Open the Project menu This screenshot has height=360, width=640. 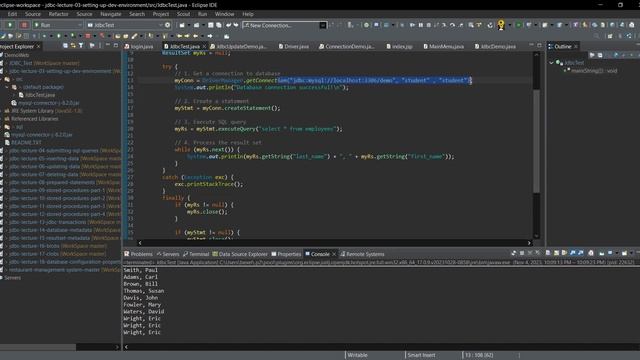tap(161, 14)
